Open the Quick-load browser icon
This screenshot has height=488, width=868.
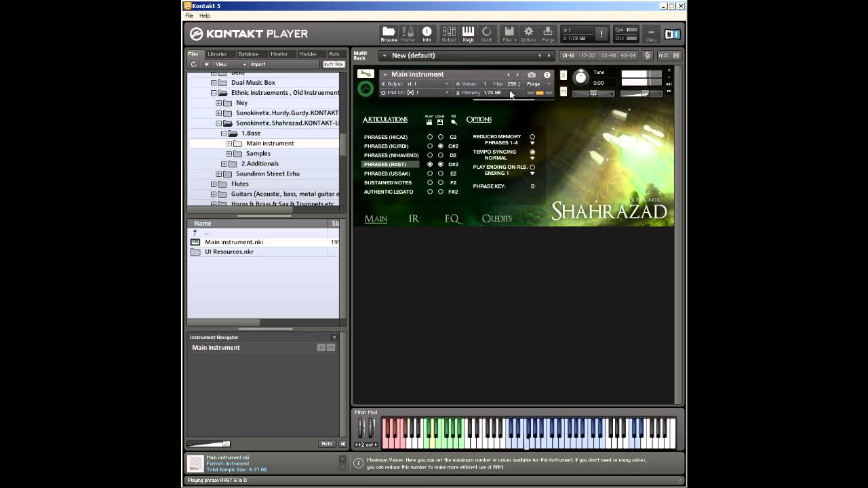coord(487,34)
